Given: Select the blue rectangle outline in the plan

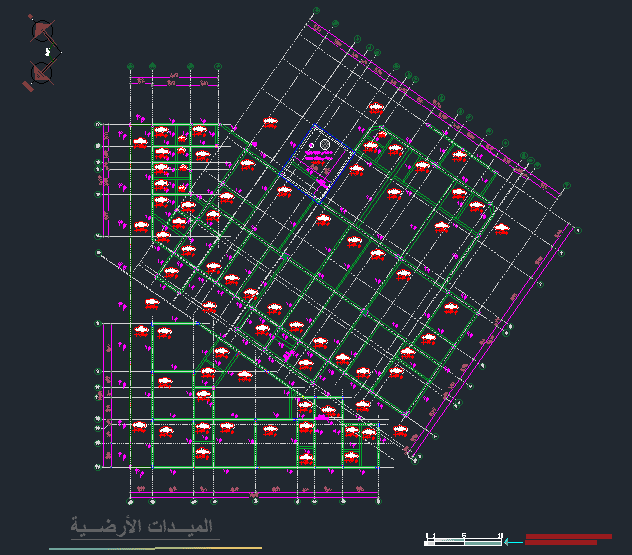Looking at the screenshot, I should (x=316, y=164).
